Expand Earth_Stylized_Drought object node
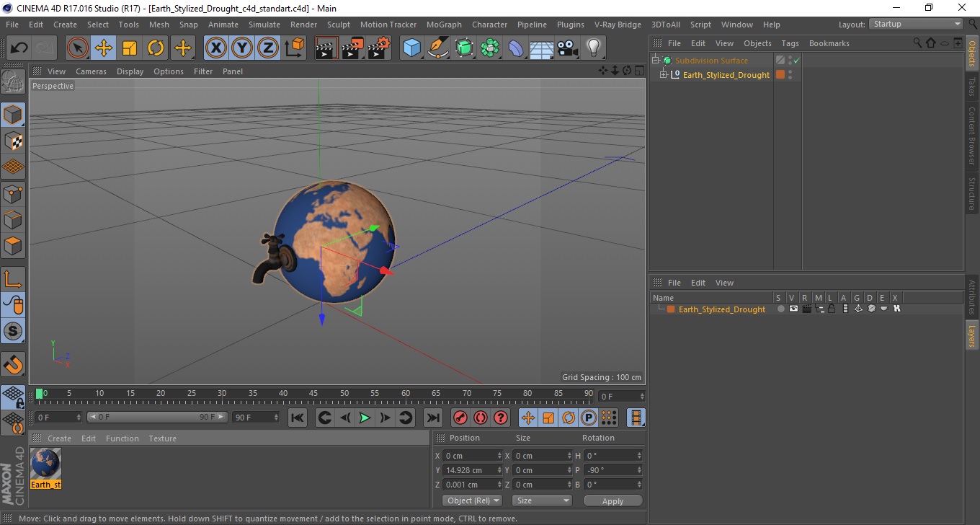980x525 pixels. pos(663,75)
